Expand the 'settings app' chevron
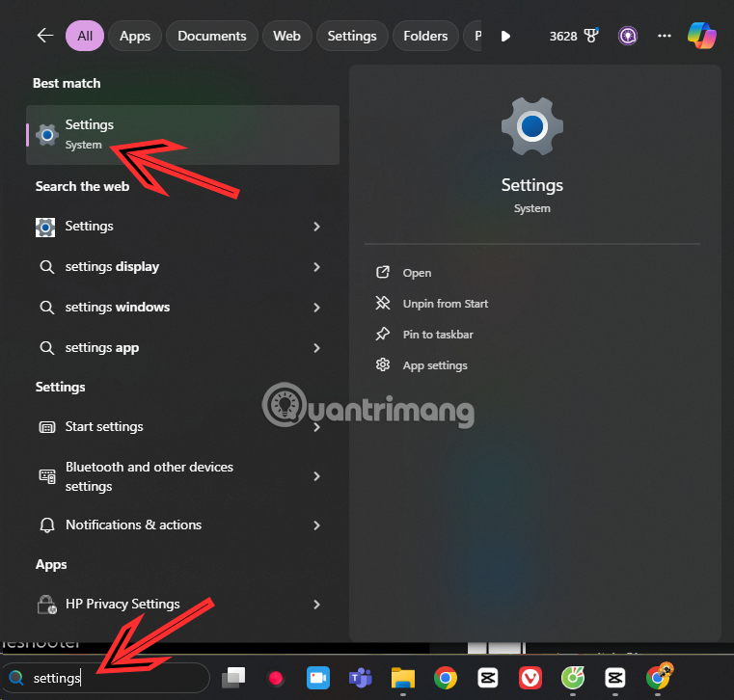This screenshot has width=734, height=700. [317, 348]
